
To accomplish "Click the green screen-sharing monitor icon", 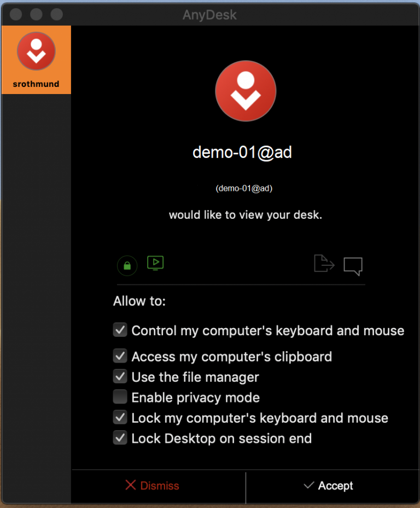I will point(155,263).
